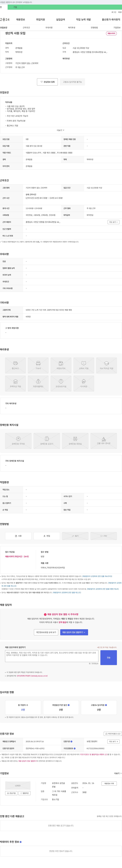Viewport: 122px width, 868px height.
Task: Open the 취업지원 menu
Action: pos(40,20)
